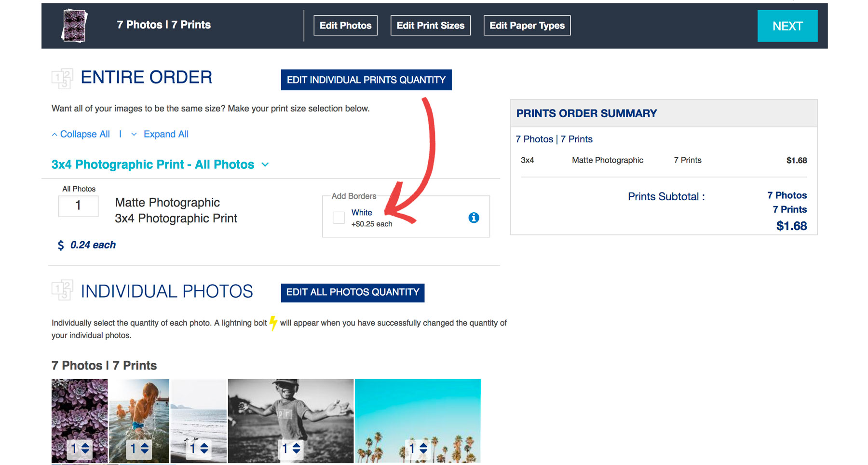Open Edit Print Sizes in top bar
Screen dimensions: 868x465
point(430,26)
